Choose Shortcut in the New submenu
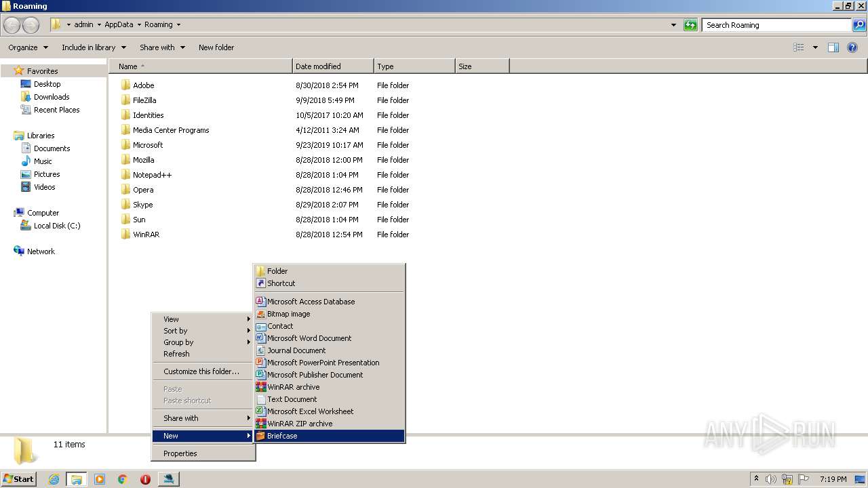Viewport: 868px width, 488px height. (x=330, y=283)
